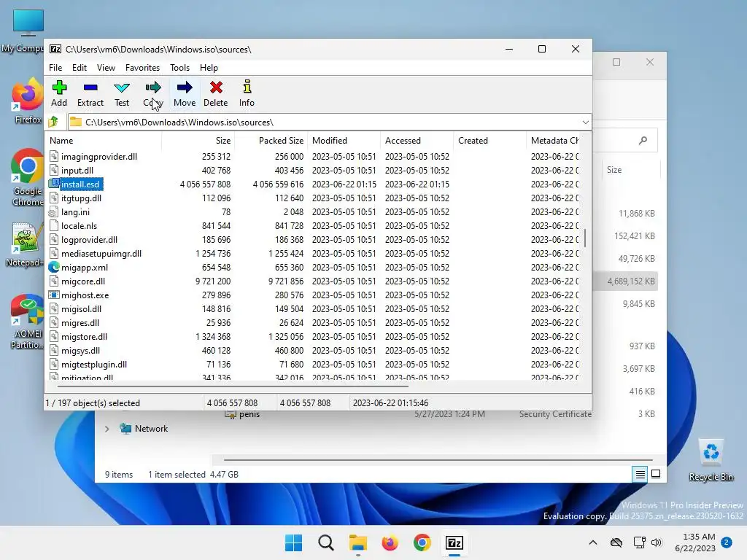Image resolution: width=747 pixels, height=560 pixels.
Task: Sort by Modified column header
Action: (x=344, y=141)
